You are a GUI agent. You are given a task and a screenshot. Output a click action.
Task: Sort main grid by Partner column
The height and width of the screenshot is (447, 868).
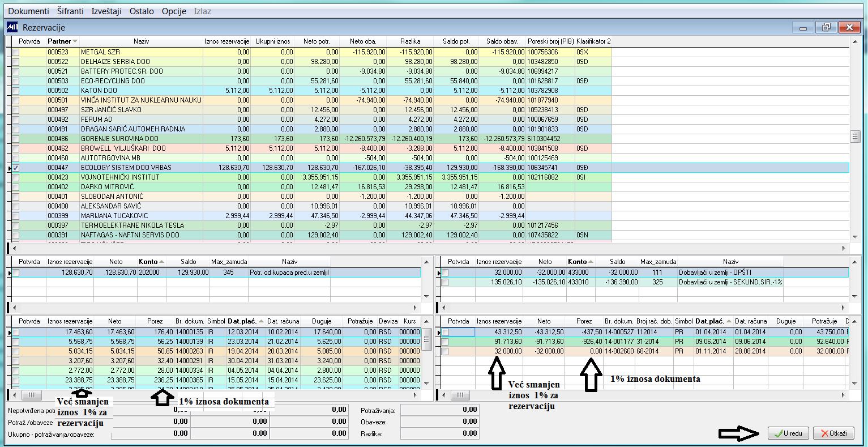[63, 41]
